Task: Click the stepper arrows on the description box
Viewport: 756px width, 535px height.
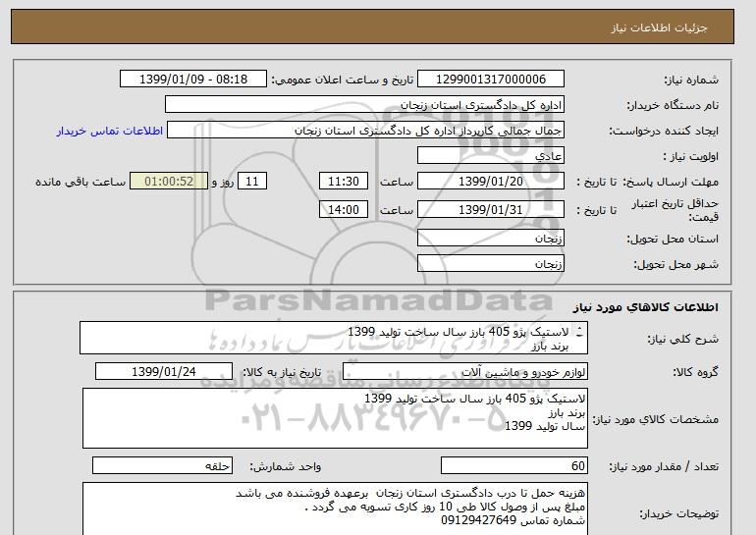Action: 579,332
